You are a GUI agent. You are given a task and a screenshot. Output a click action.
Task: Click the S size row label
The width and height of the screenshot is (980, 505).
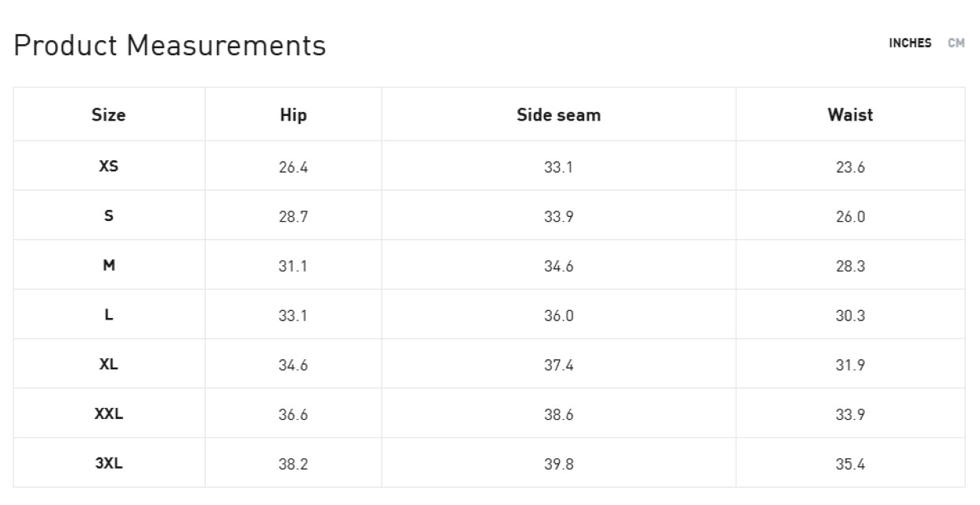109,216
